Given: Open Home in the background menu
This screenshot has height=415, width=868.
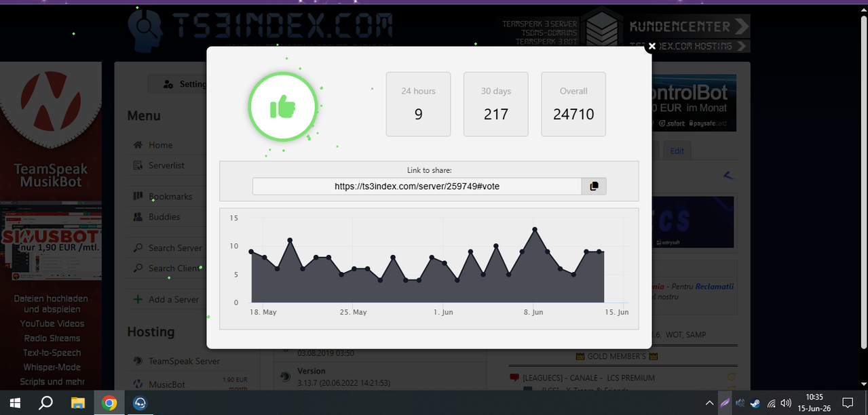Looking at the screenshot, I should pyautogui.click(x=161, y=145).
